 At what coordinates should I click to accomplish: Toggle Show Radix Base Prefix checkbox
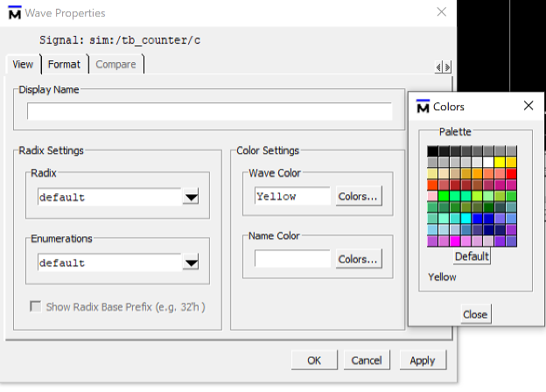pos(36,307)
